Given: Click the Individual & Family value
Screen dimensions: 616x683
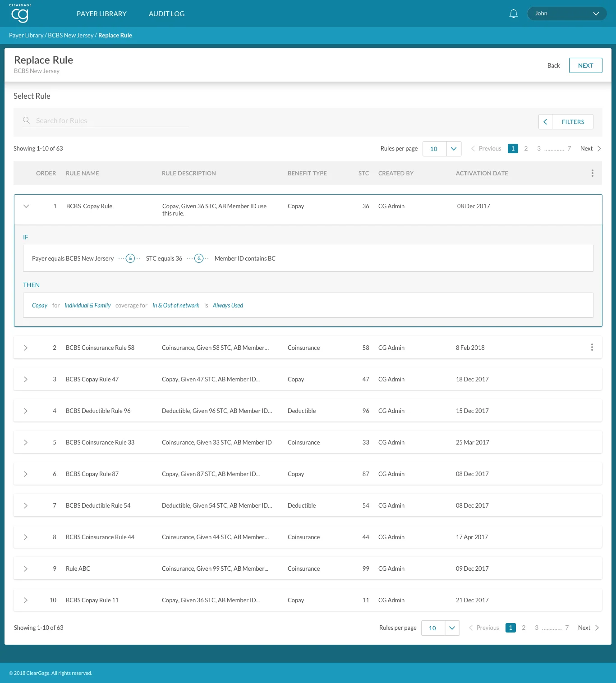Looking at the screenshot, I should 87,305.
